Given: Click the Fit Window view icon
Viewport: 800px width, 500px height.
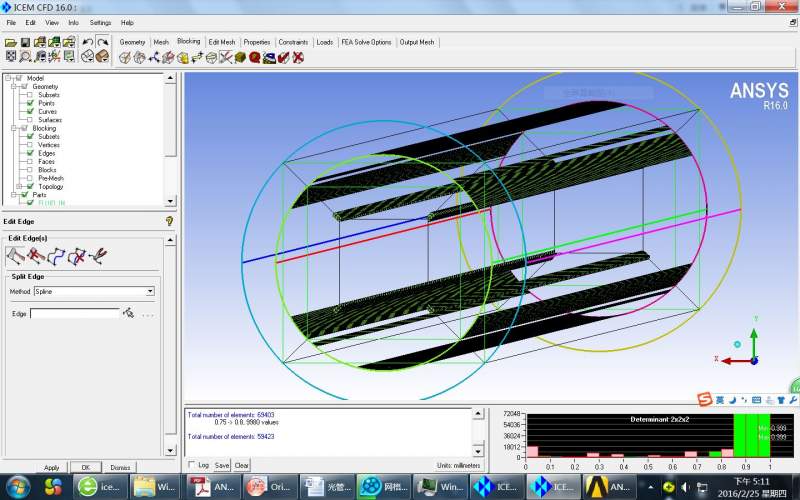Looking at the screenshot, I should click(10, 56).
